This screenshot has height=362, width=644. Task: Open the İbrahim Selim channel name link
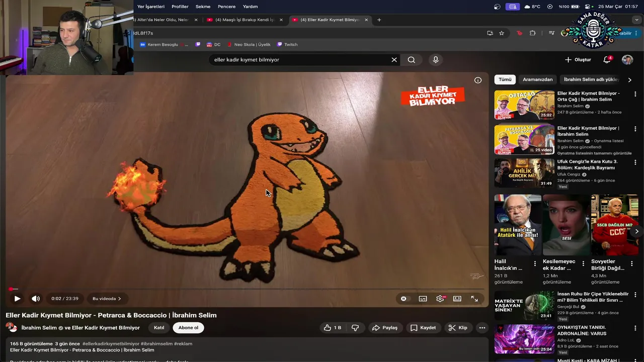point(39,328)
